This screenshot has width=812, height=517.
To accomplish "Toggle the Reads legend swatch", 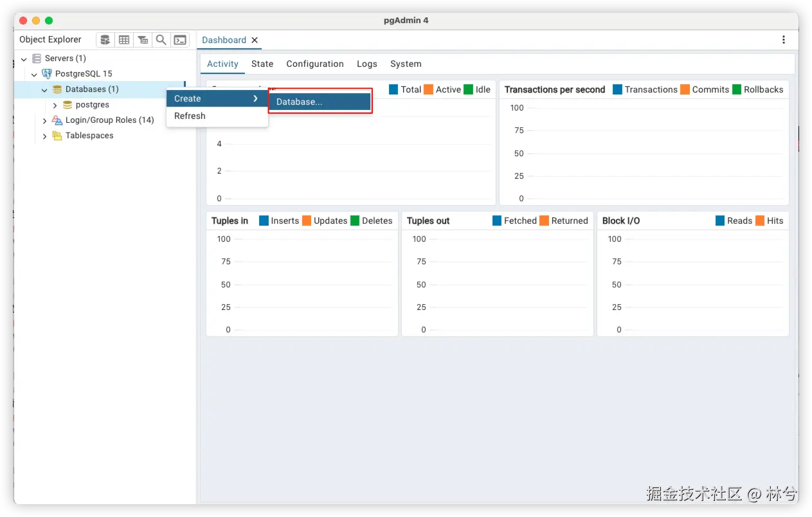I will 720,221.
